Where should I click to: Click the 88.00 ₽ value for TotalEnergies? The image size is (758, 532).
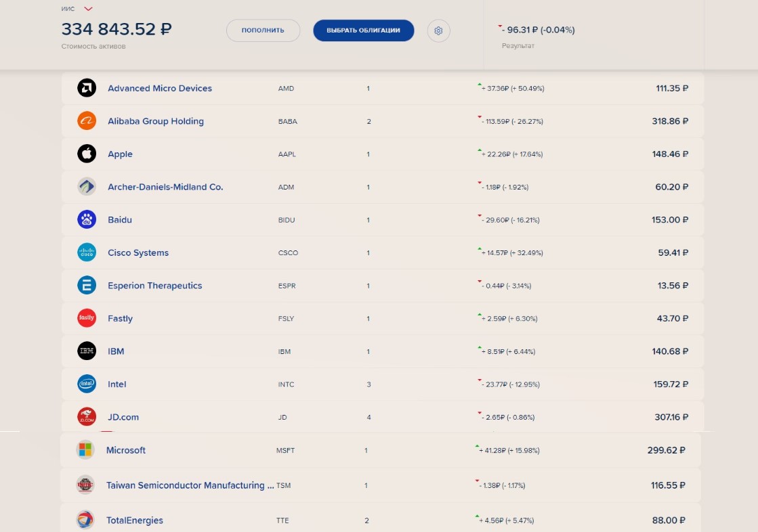(669, 520)
